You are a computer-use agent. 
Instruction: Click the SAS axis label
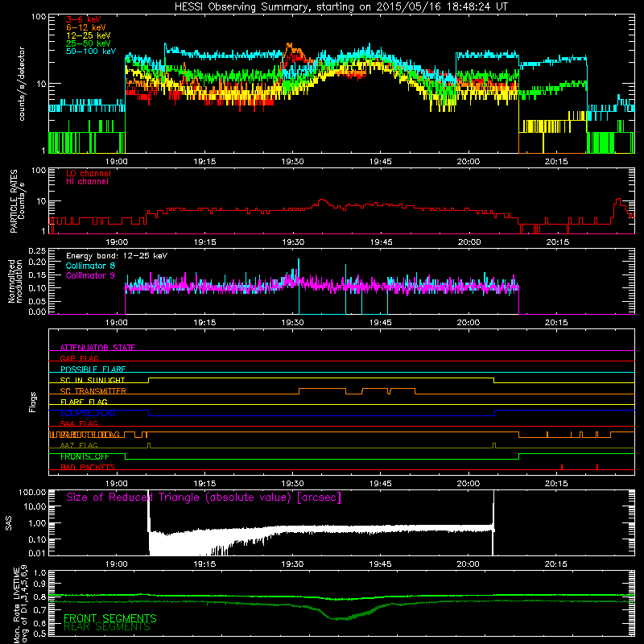pos(9,522)
